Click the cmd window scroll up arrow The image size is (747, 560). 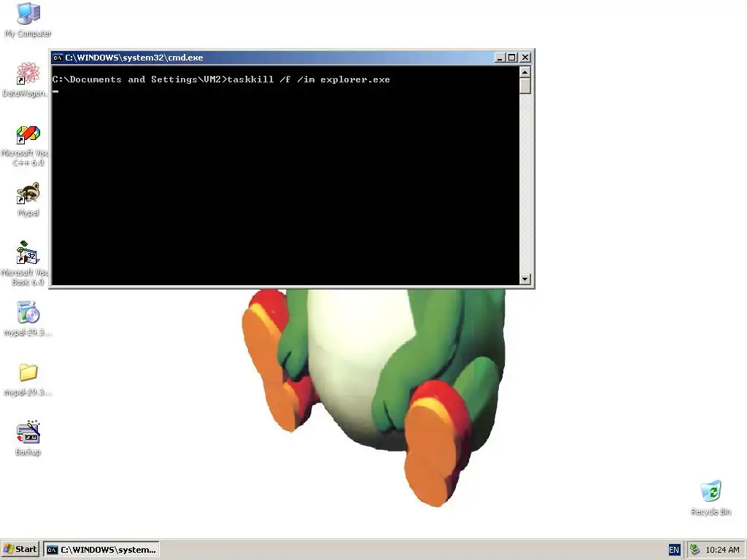pyautogui.click(x=525, y=72)
